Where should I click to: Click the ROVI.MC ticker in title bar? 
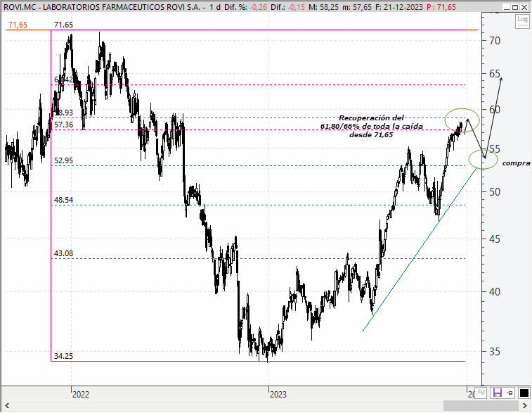pos(20,7)
